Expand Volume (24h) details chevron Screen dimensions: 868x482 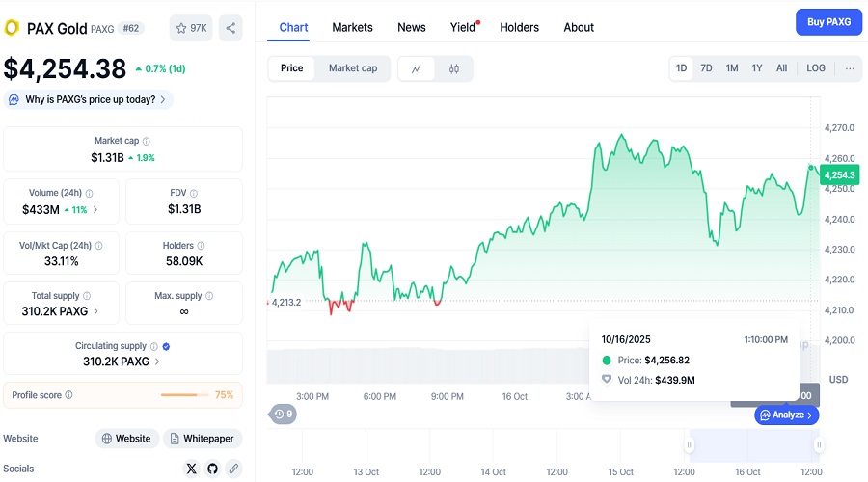95,210
